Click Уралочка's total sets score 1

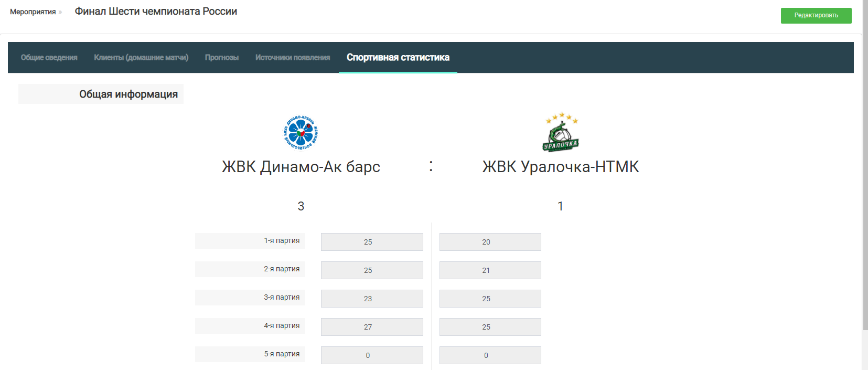560,206
